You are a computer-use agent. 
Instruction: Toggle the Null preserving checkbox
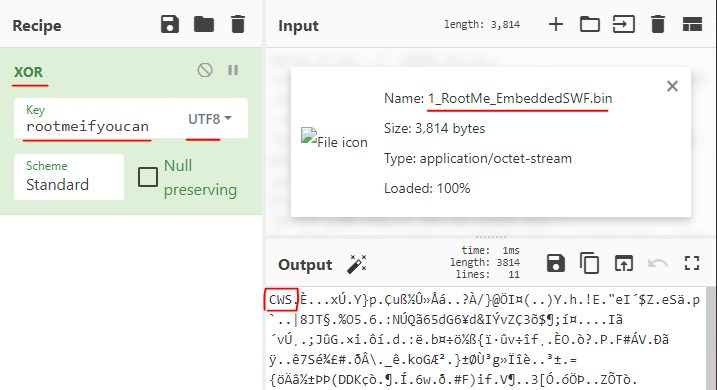(148, 177)
